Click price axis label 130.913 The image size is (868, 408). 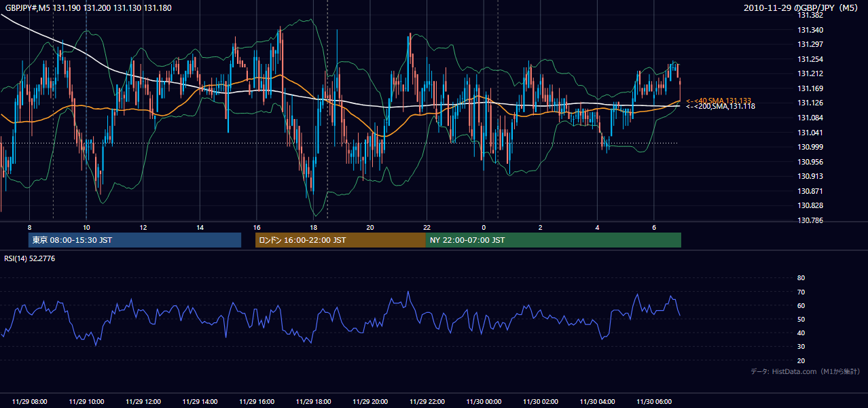click(810, 176)
